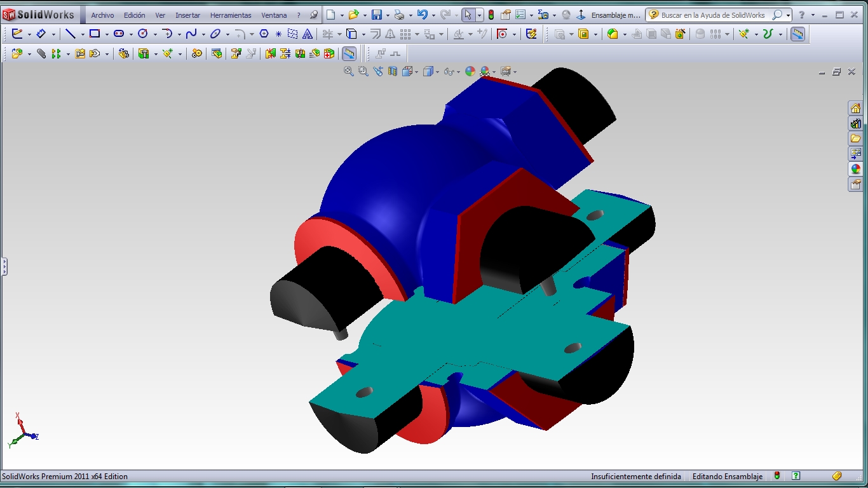
Task: Select the Point sketch tool
Action: 278,34
